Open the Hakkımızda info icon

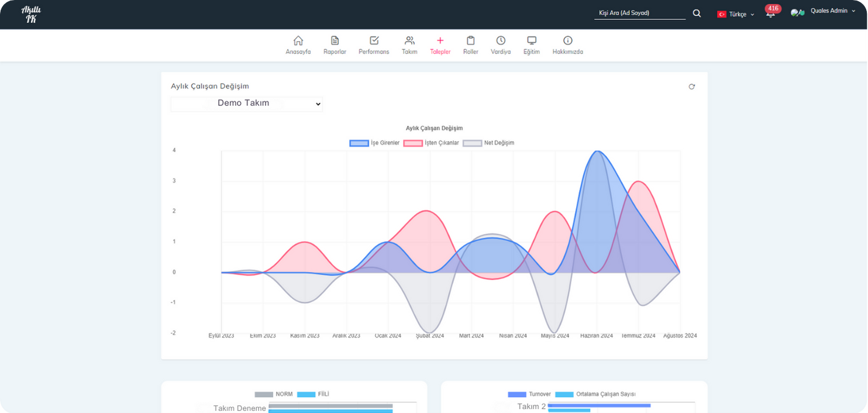[567, 40]
